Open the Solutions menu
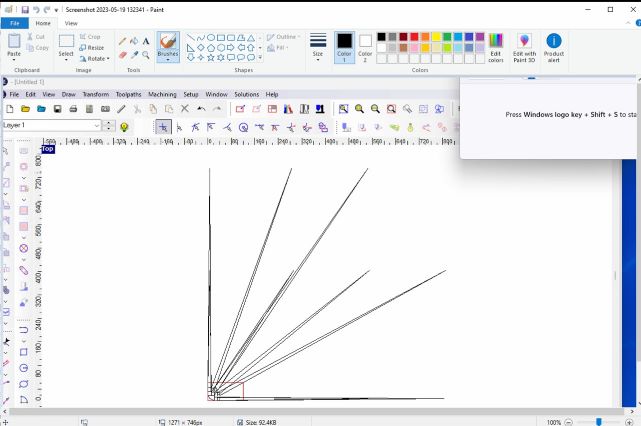641x426 pixels. point(247,94)
